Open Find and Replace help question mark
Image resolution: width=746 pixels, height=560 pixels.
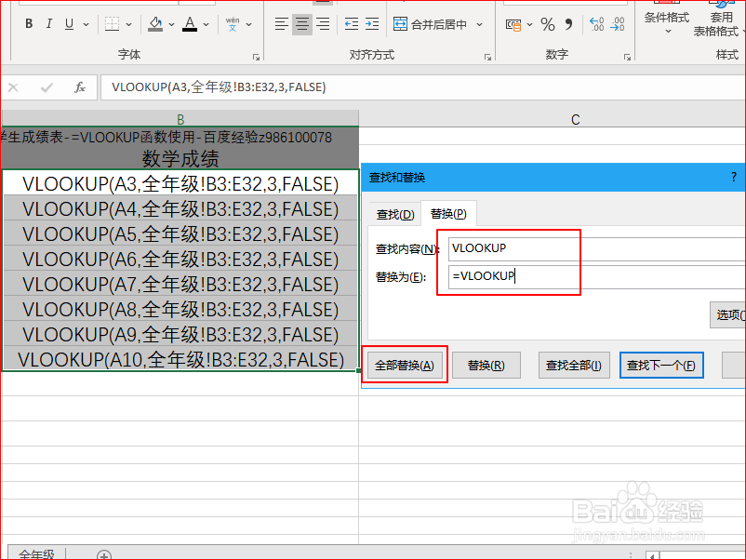734,178
